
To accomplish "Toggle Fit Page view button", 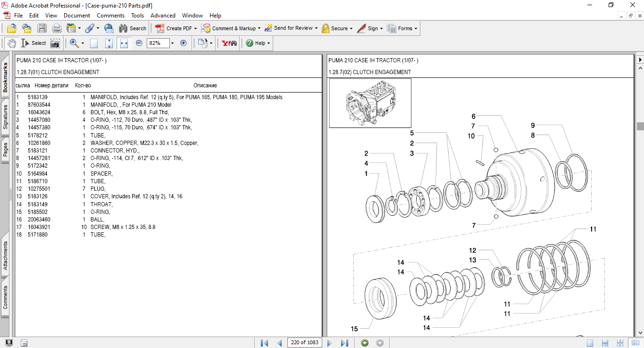I will point(109,43).
